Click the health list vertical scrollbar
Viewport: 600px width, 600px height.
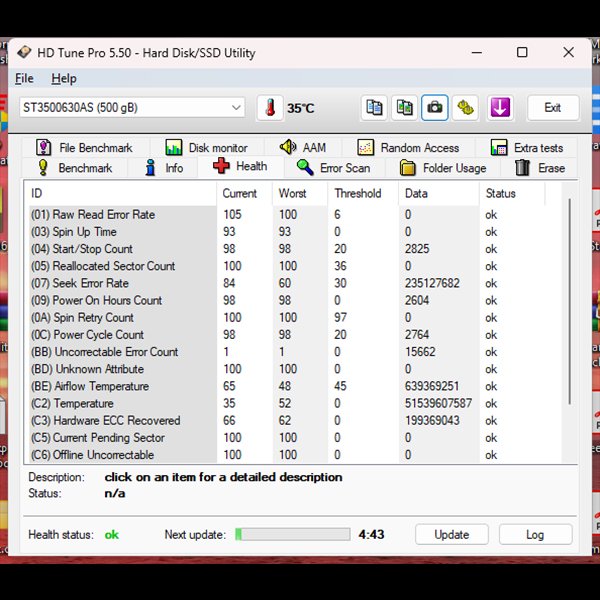tap(569, 302)
